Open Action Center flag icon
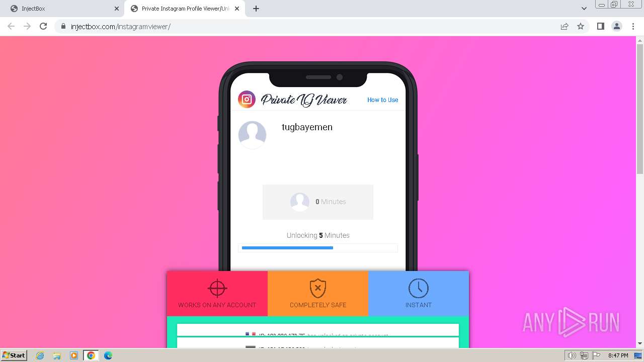This screenshot has width=644, height=362. 596,355
